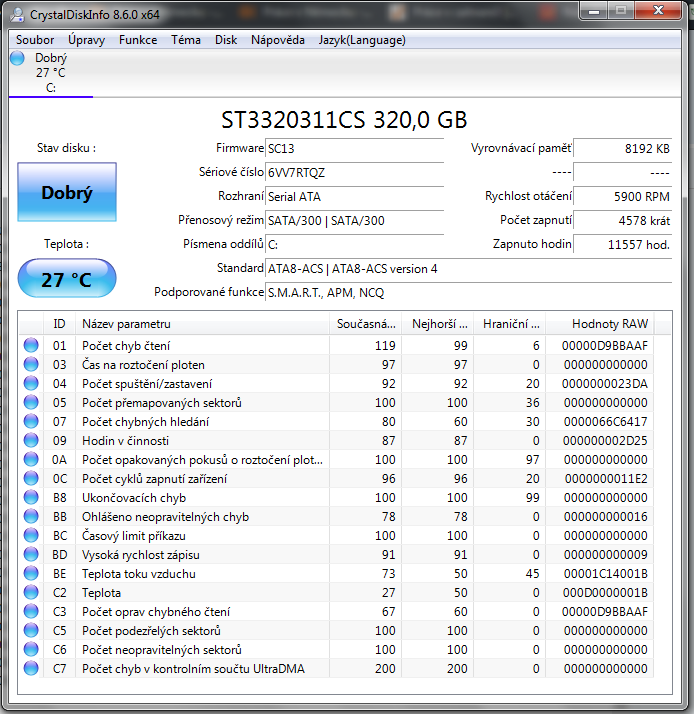Click status orb beside Hodin v činnosti
The width and height of the screenshot is (694, 714).
[32, 441]
